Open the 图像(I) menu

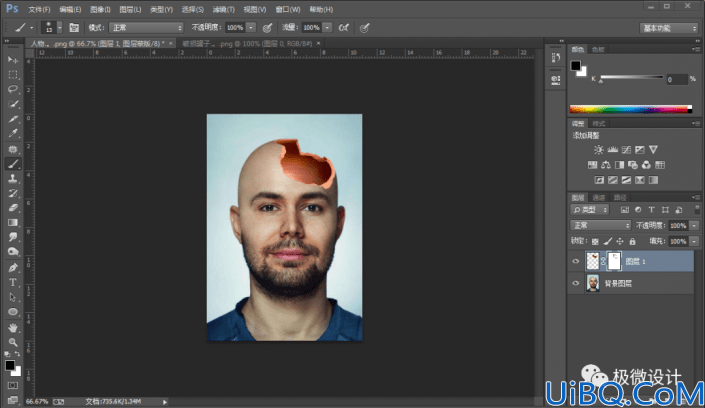pos(100,9)
